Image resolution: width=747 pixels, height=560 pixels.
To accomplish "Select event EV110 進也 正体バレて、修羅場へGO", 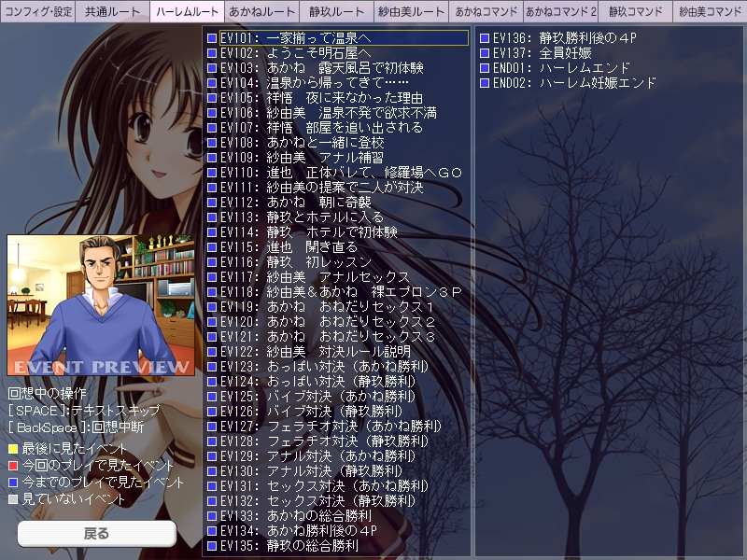I will (x=341, y=173).
